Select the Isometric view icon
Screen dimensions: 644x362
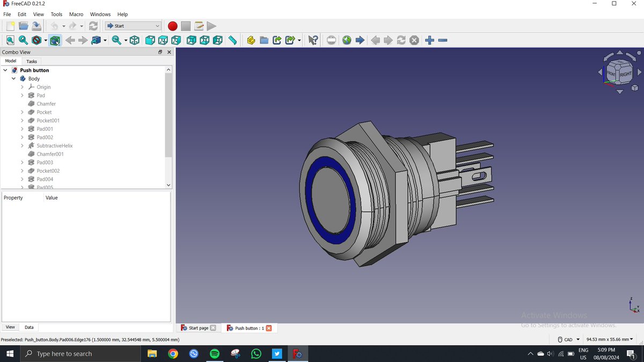tap(135, 40)
